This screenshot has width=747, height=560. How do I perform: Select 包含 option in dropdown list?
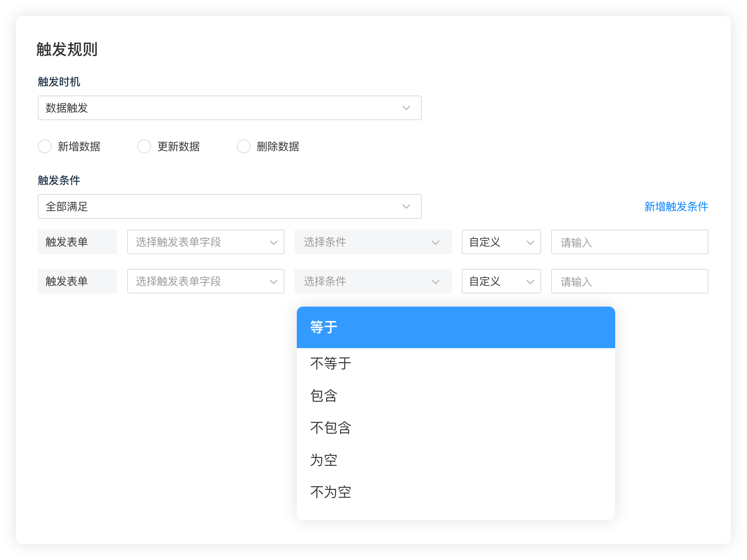pyautogui.click(x=456, y=396)
